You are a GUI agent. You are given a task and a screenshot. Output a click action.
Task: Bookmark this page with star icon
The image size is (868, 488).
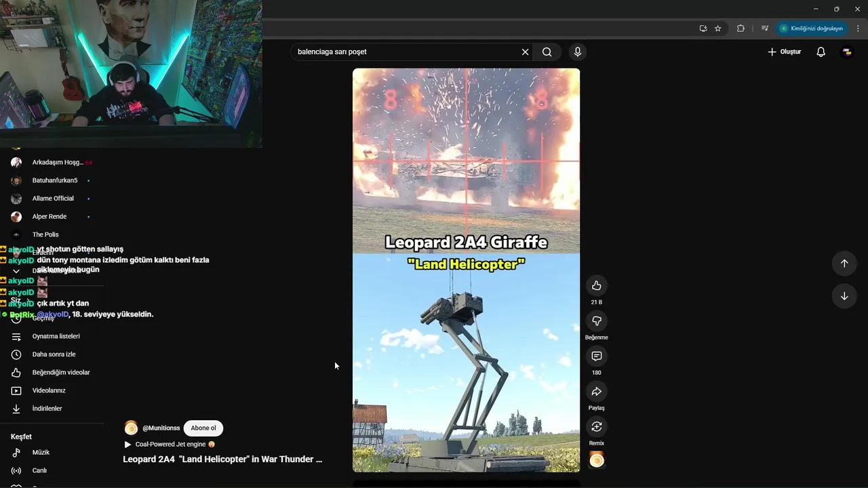(x=718, y=28)
